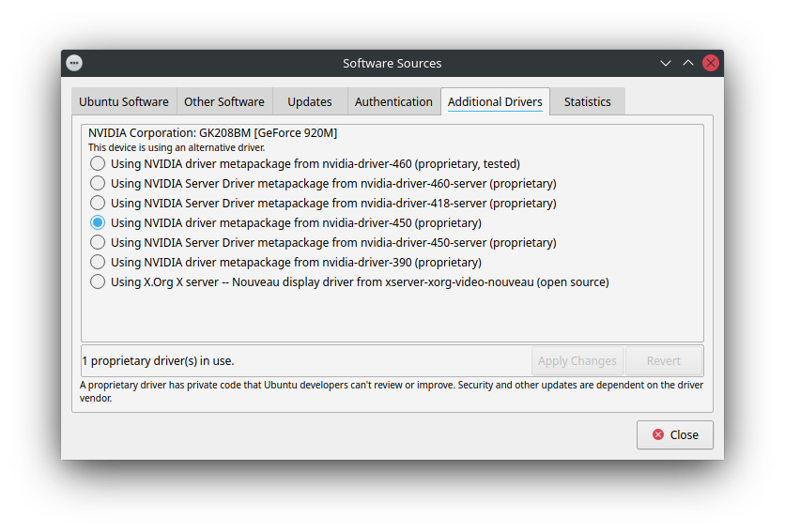Go to the Updates tab
Viewport: 785px width, 532px height.
click(309, 101)
